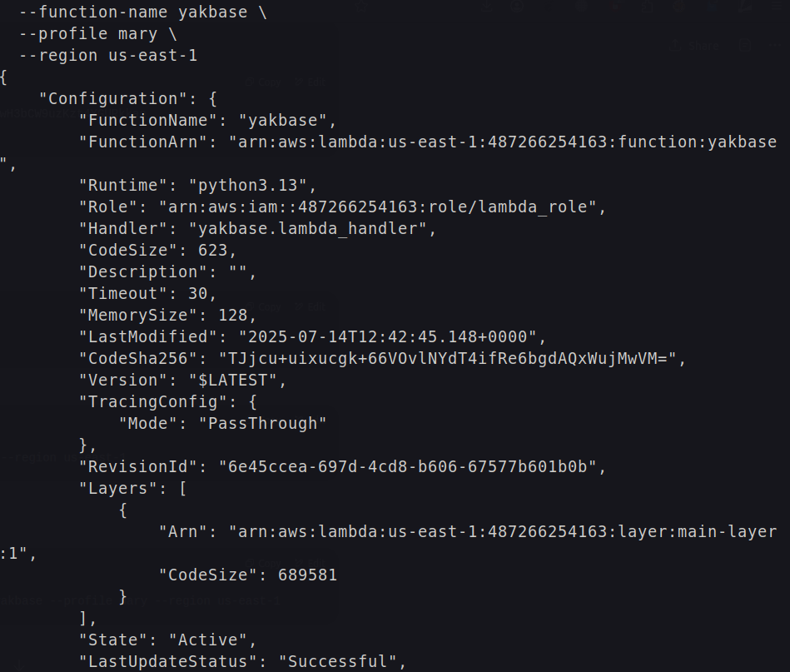
Task: Click the FunctionArn value string
Action: pyautogui.click(x=503, y=142)
